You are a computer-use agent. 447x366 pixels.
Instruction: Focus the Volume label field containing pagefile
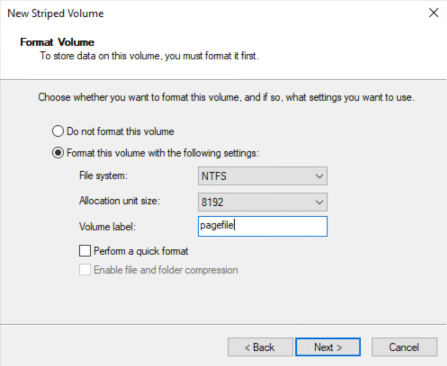point(263,226)
